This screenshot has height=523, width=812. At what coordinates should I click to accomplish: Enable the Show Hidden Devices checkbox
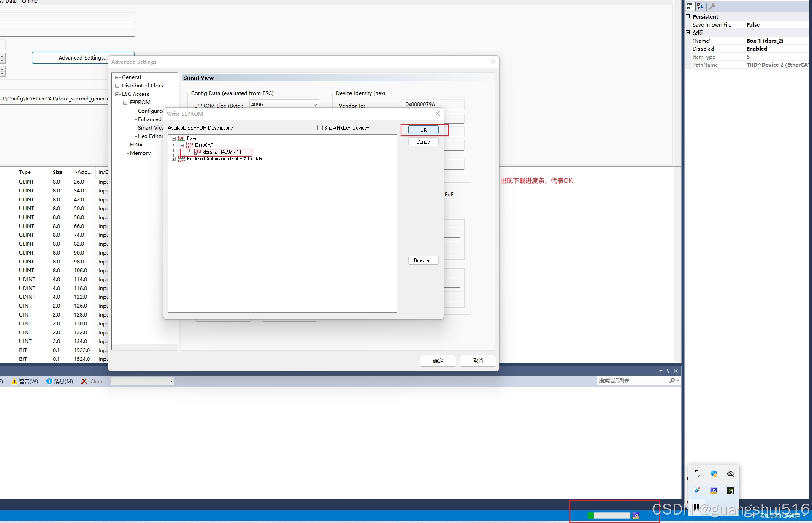(320, 128)
